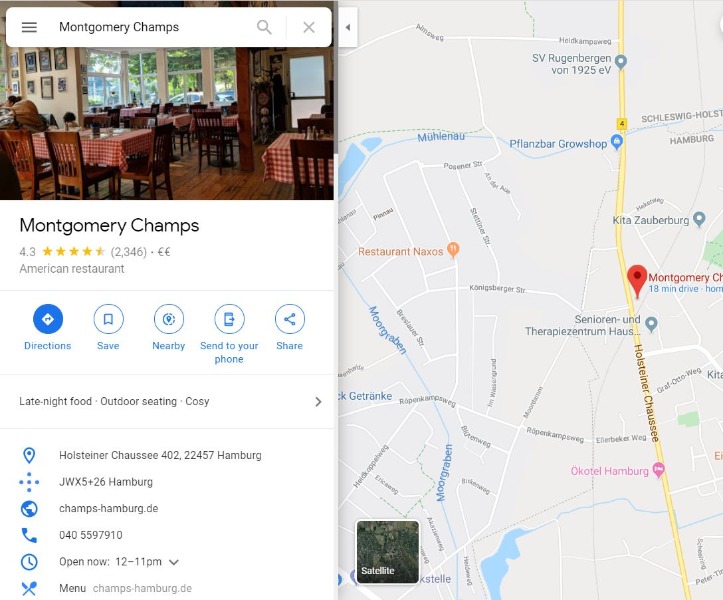This screenshot has width=723, height=600.
Task: Expand the place highlights chevron
Action: (318, 402)
